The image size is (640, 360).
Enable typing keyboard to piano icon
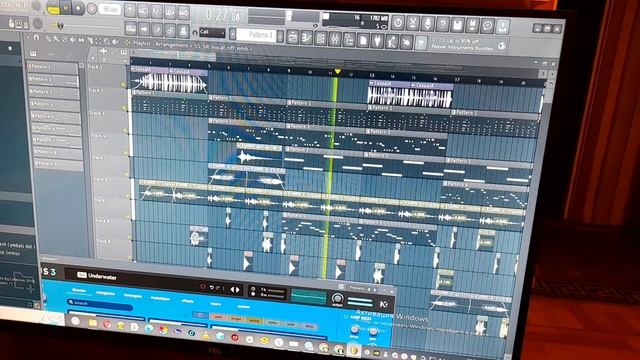coord(131,29)
